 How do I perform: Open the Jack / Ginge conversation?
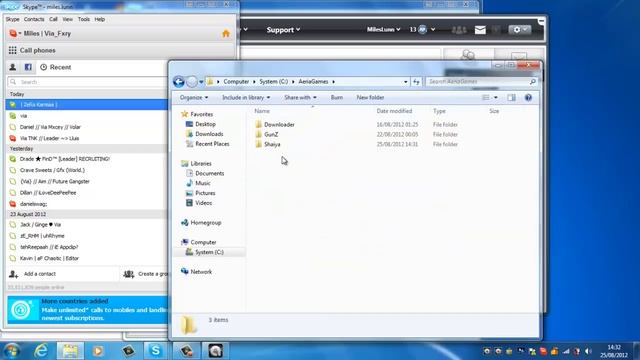pos(87,224)
